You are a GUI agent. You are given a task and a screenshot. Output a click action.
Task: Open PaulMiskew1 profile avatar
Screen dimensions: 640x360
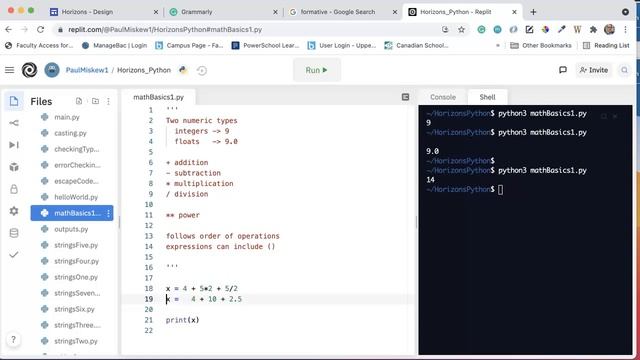(52, 70)
